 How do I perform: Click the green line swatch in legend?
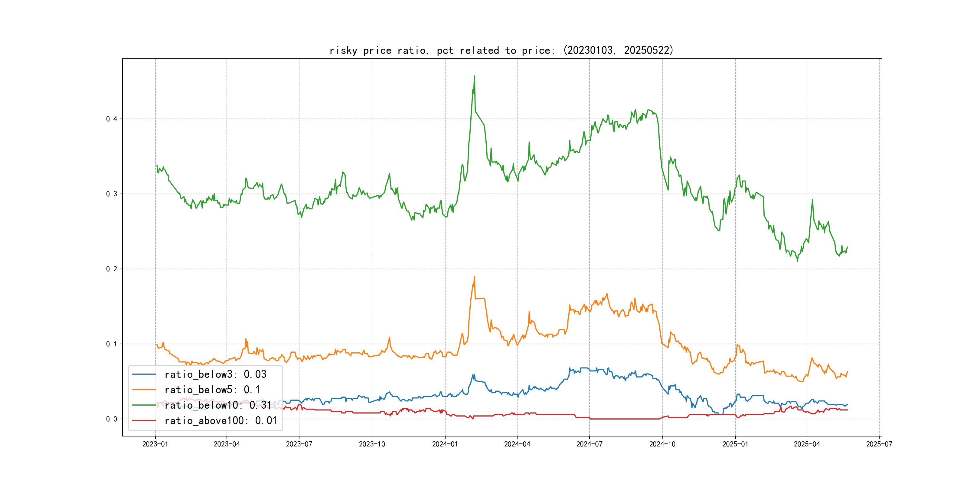click(144, 405)
